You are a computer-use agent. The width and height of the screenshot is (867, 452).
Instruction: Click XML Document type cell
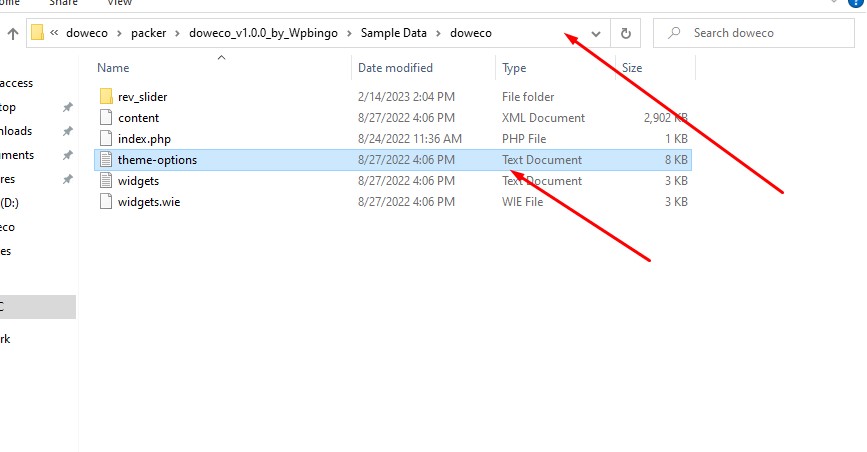pos(544,118)
